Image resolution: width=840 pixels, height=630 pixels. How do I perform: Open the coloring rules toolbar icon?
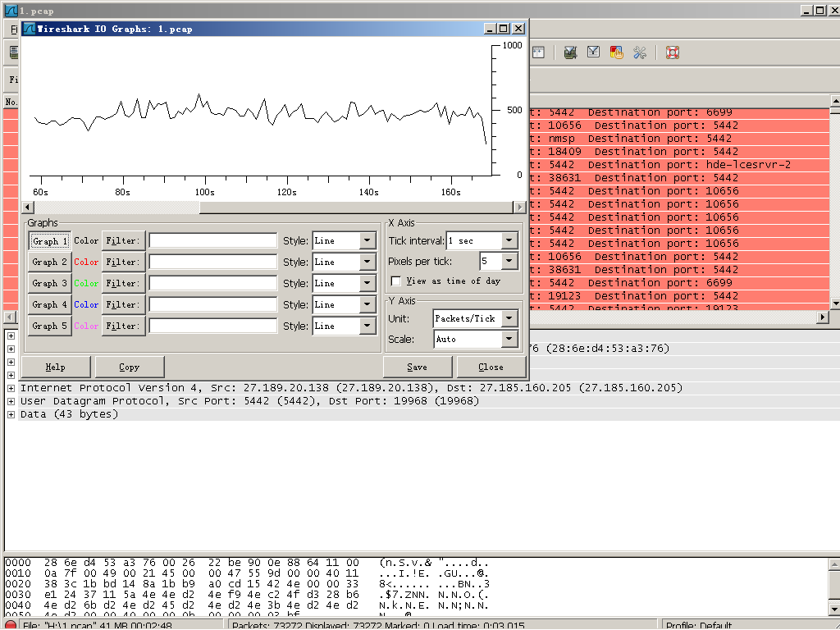click(616, 52)
